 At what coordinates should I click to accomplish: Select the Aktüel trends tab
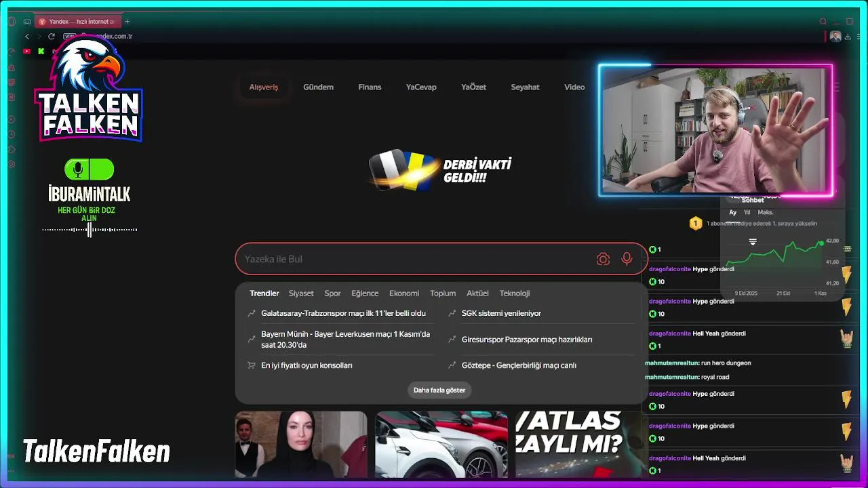[477, 293]
